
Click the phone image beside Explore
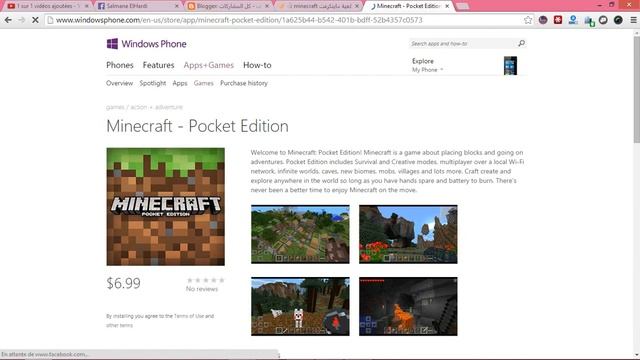[x=510, y=65]
